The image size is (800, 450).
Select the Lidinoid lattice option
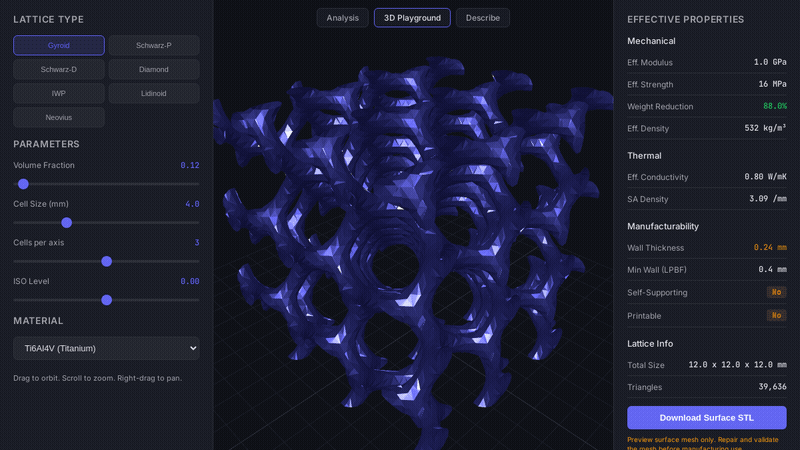point(154,93)
